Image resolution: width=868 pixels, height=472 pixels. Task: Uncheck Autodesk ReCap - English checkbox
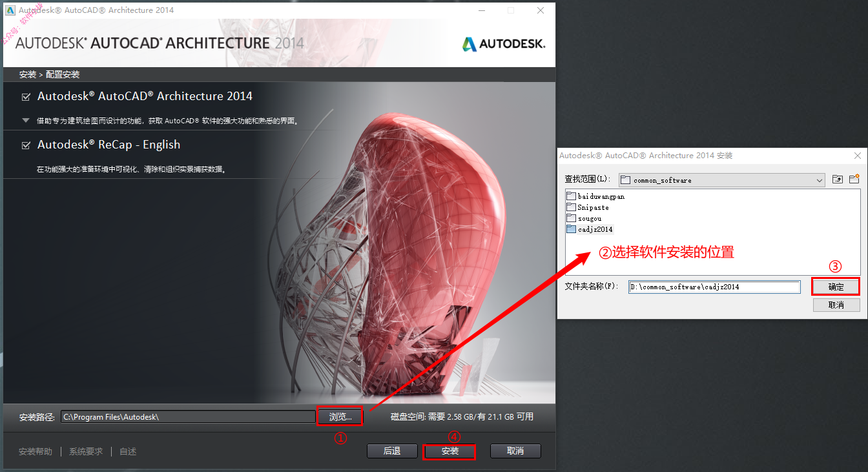[x=26, y=145]
